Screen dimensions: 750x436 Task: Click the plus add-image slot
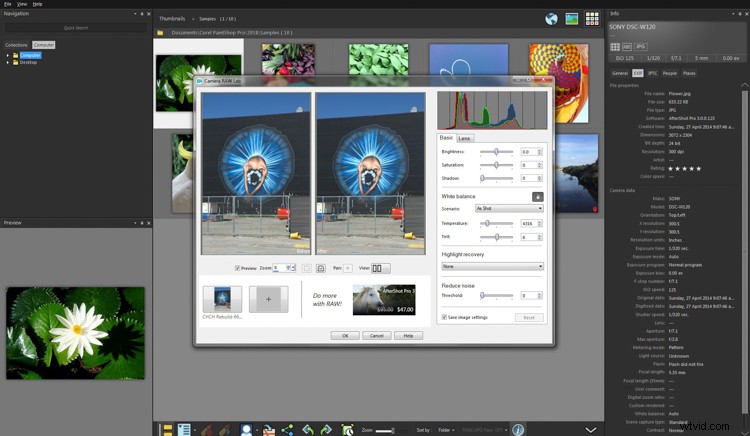[269, 299]
